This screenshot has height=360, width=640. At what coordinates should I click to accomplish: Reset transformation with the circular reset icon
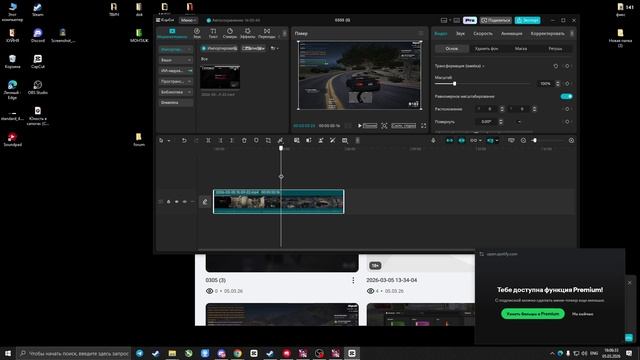click(556, 66)
